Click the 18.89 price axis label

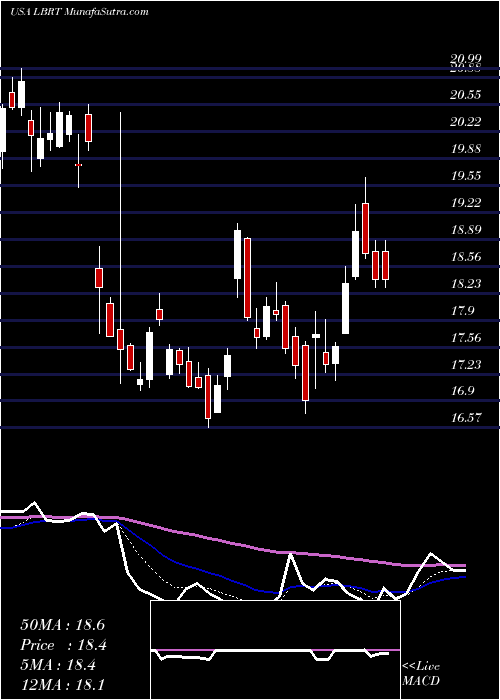[466, 230]
